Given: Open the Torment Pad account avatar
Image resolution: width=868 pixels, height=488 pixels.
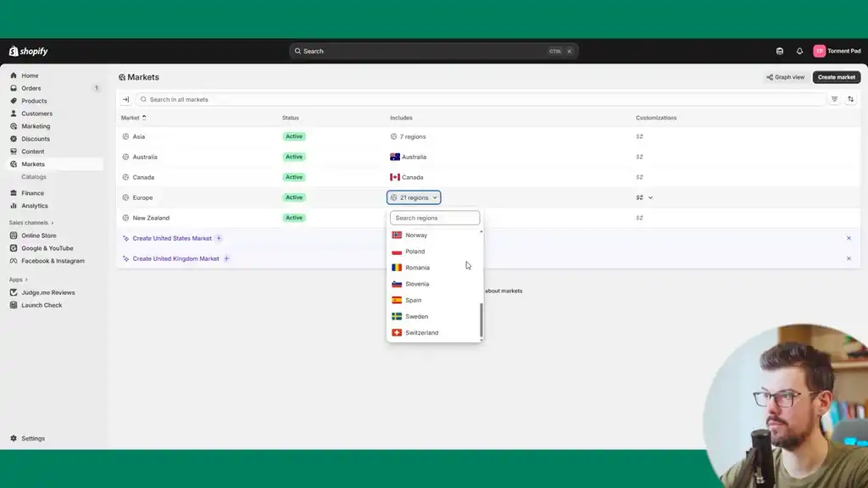Looking at the screenshot, I should (819, 50).
